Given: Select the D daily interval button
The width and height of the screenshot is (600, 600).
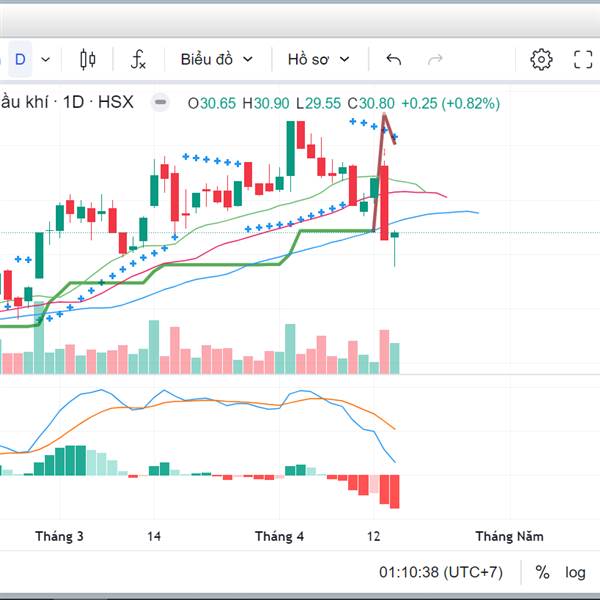Looking at the screenshot, I should point(20,60).
